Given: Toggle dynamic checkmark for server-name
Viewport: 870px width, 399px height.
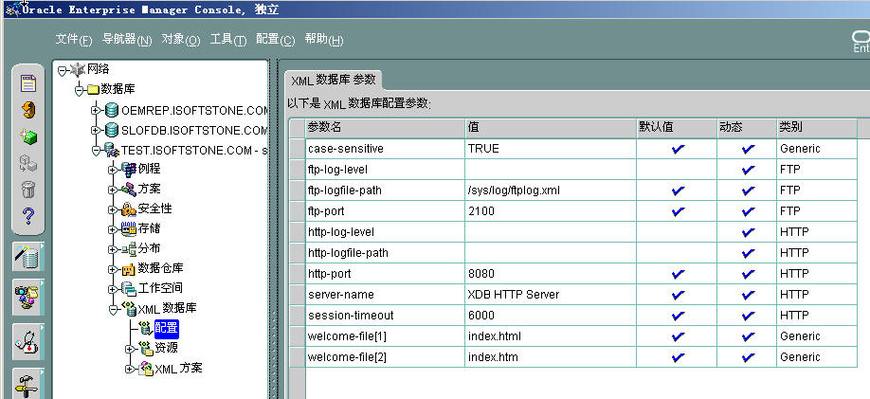Looking at the screenshot, I should [748, 295].
